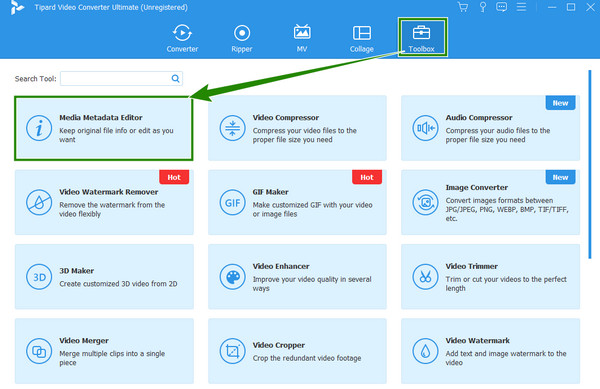This screenshot has height=389, width=600.
Task: Click the Video Enhancer palette icon
Action: coord(232,277)
